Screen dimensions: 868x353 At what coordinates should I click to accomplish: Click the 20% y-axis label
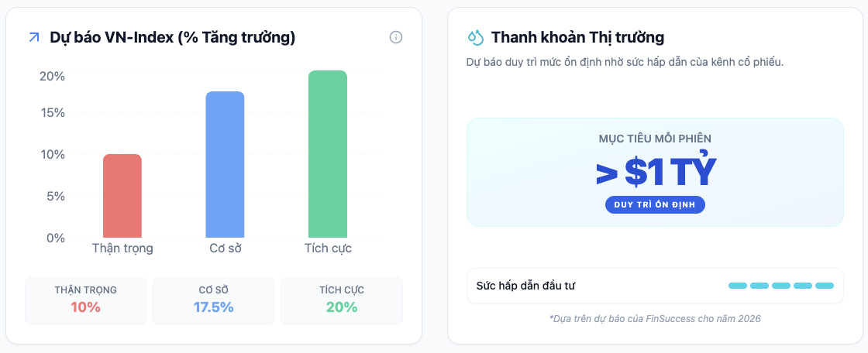pyautogui.click(x=52, y=76)
